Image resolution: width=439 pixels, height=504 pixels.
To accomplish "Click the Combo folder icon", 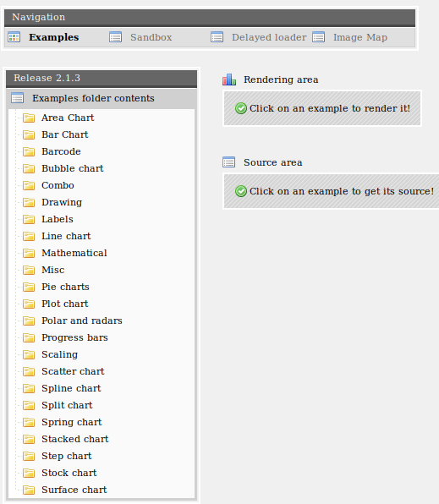I will pos(29,185).
